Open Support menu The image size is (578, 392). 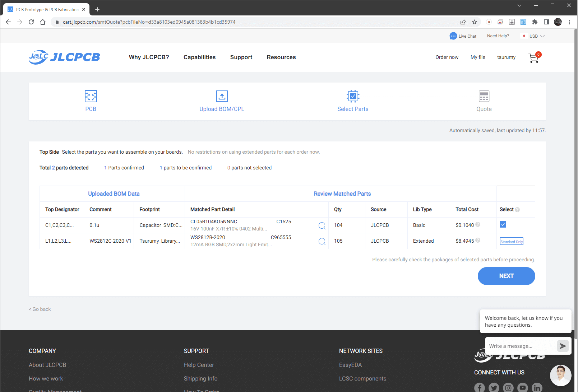(241, 57)
